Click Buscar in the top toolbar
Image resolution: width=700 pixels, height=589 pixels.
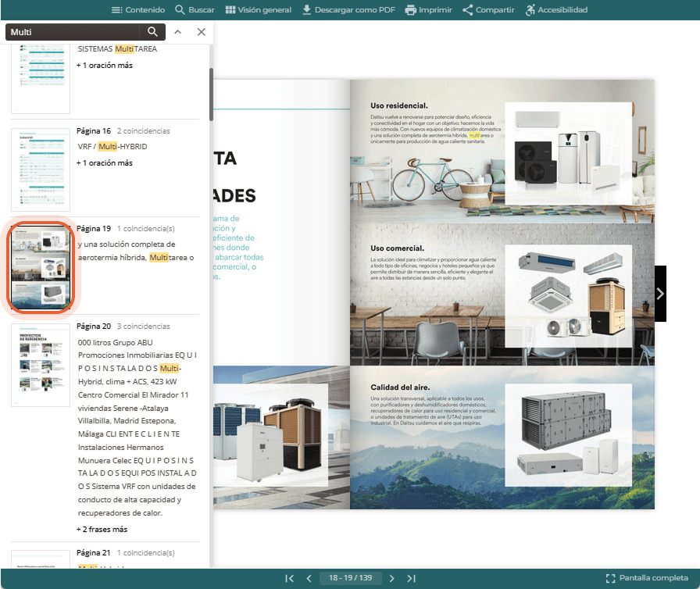click(x=195, y=10)
